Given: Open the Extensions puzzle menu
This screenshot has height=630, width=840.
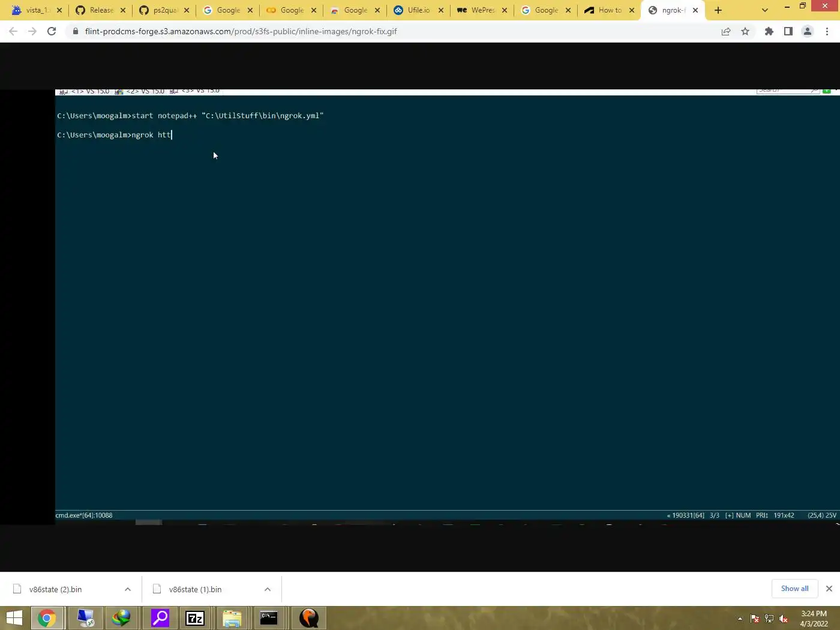Looking at the screenshot, I should click(769, 31).
